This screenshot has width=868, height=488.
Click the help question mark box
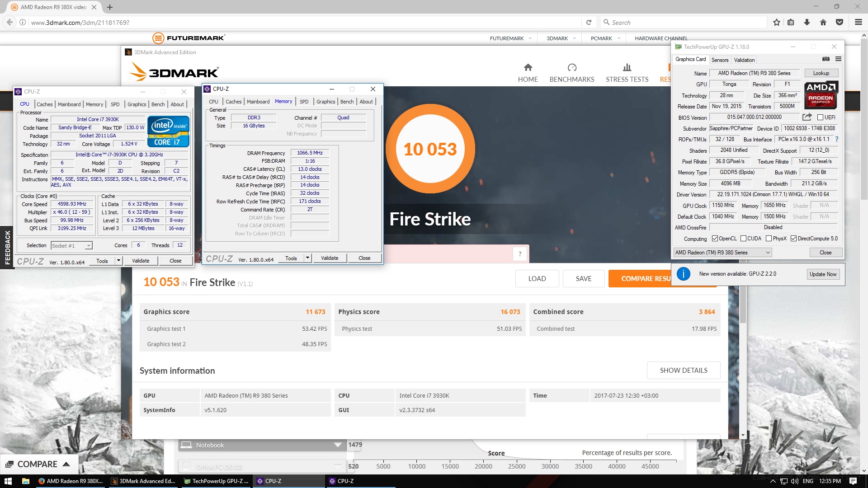click(520, 254)
